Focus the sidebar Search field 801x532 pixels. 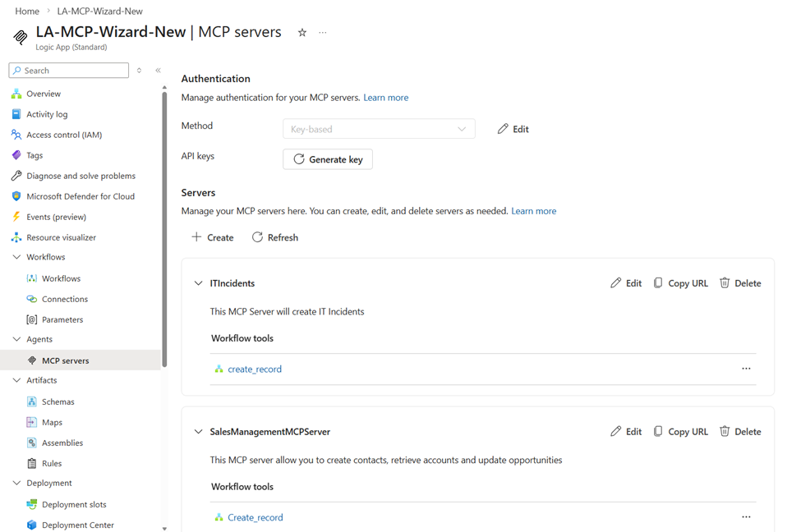point(68,71)
